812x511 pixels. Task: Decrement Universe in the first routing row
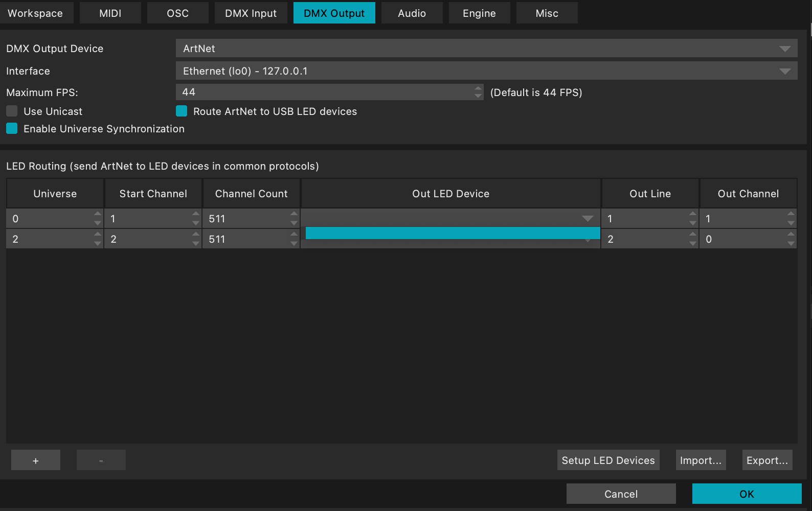coord(98,223)
